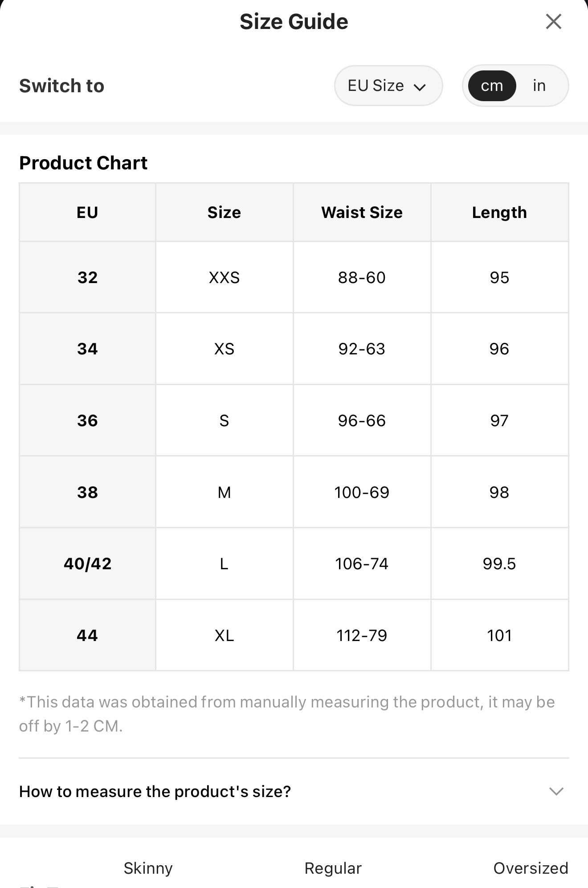Click the chevron beside the measuring question
Viewport: 588px width, 888px height.
pos(556,791)
